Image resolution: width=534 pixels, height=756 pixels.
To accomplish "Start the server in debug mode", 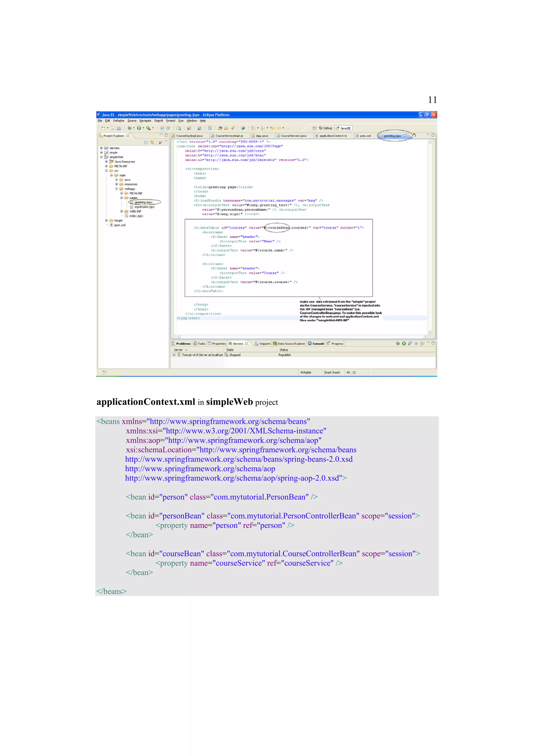I will pos(398,343).
